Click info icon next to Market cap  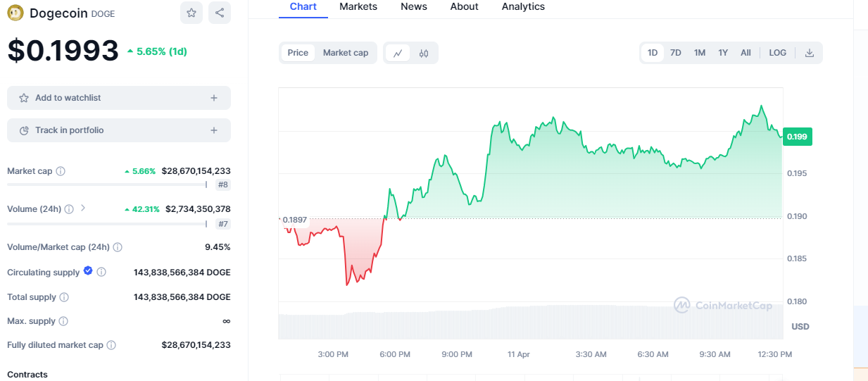(61, 171)
